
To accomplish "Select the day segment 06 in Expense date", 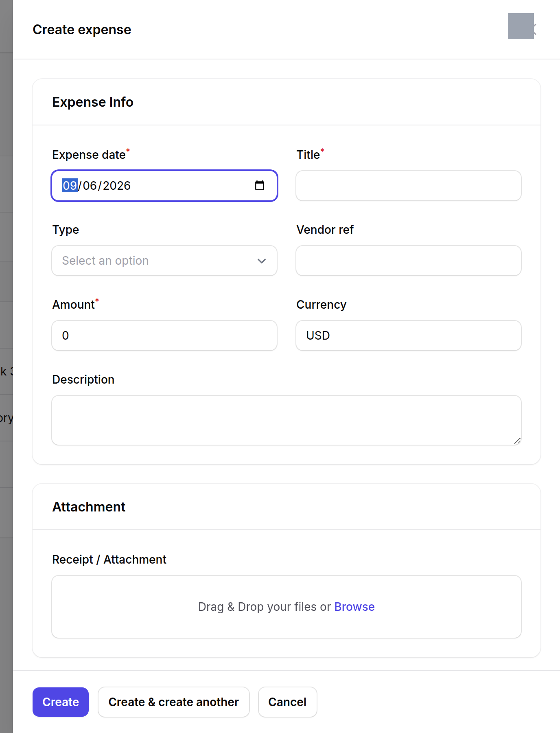I will [90, 186].
